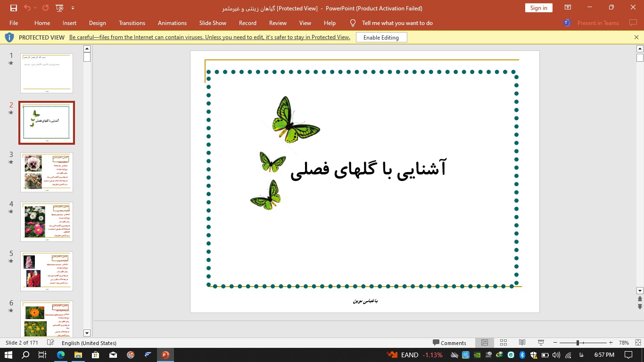This screenshot has width=644, height=362.
Task: Toggle Normal view in status bar
Action: tap(484, 343)
